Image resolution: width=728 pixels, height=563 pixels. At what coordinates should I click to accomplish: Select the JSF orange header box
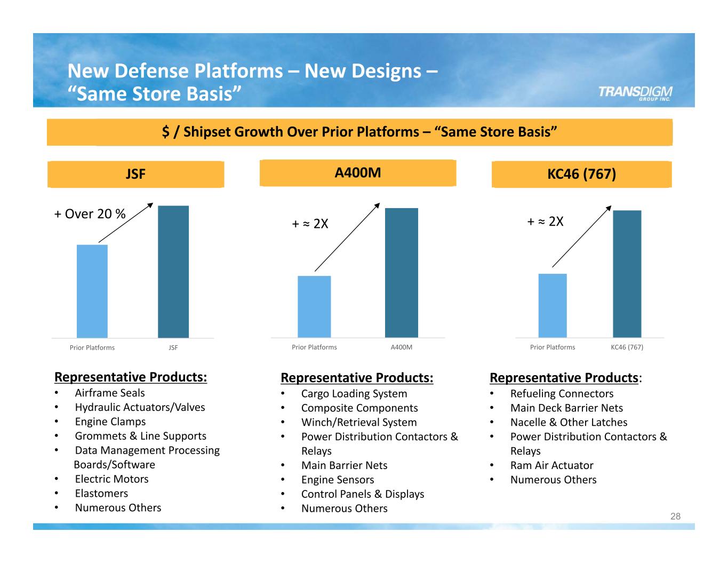click(135, 174)
